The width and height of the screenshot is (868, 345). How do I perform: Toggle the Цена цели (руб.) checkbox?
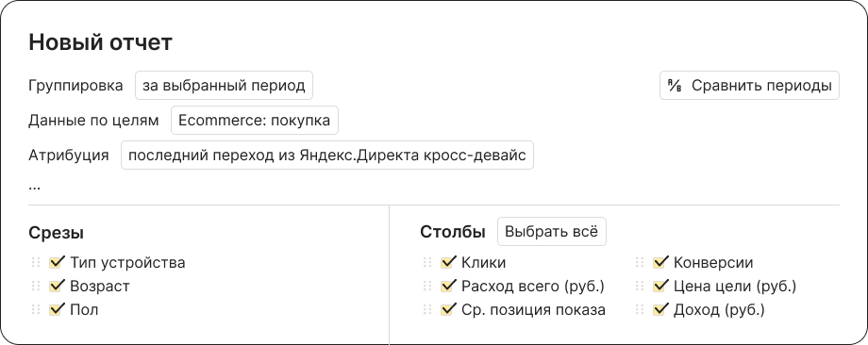pyautogui.click(x=660, y=286)
